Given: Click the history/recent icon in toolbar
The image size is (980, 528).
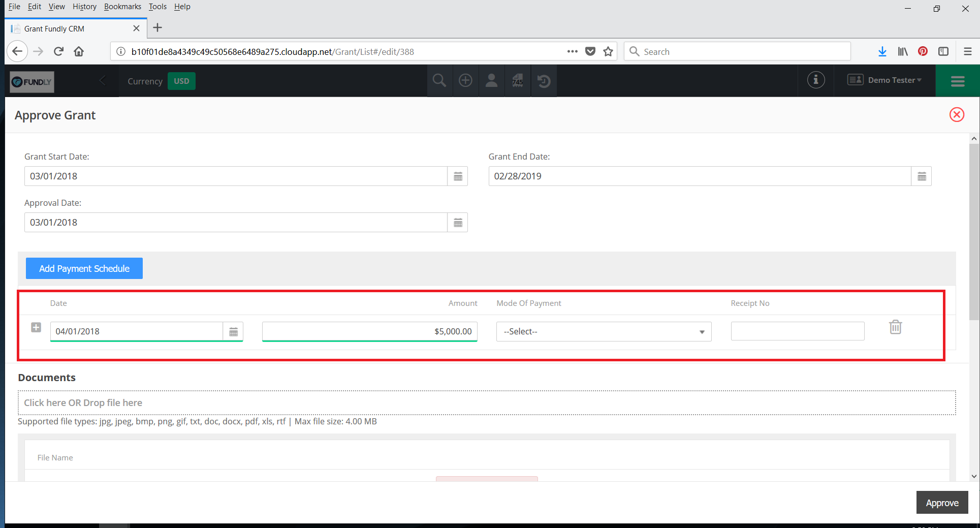Looking at the screenshot, I should point(544,81).
